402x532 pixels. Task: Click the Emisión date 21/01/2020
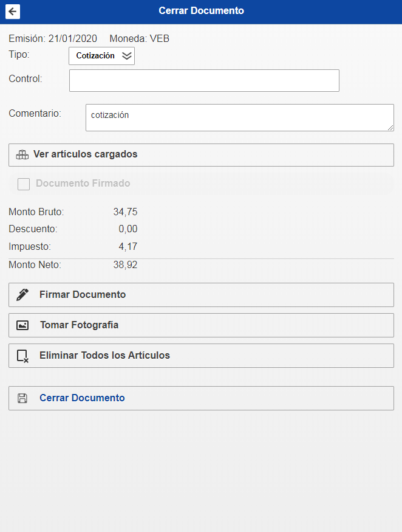[73, 39]
